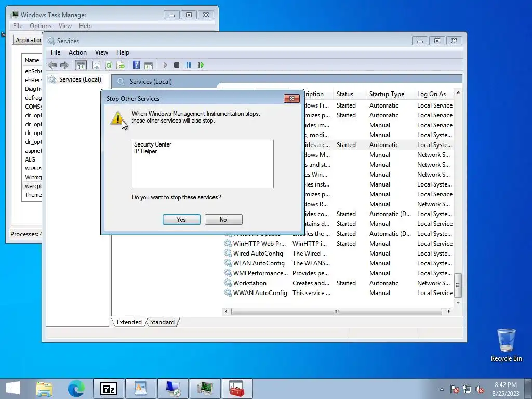This screenshot has width=532, height=399.
Task: Click gear icon beside WMI Performance service
Action: 228,273
